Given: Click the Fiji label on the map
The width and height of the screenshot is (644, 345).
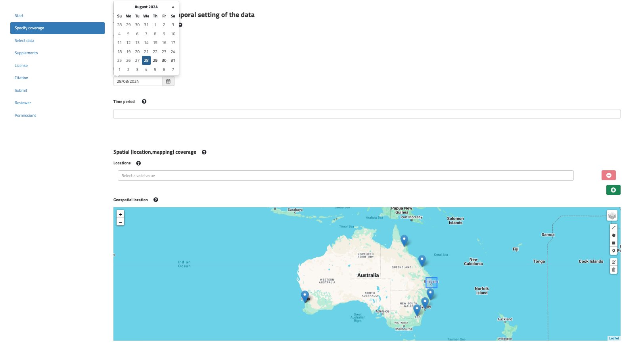Looking at the screenshot, I should click(x=516, y=250).
